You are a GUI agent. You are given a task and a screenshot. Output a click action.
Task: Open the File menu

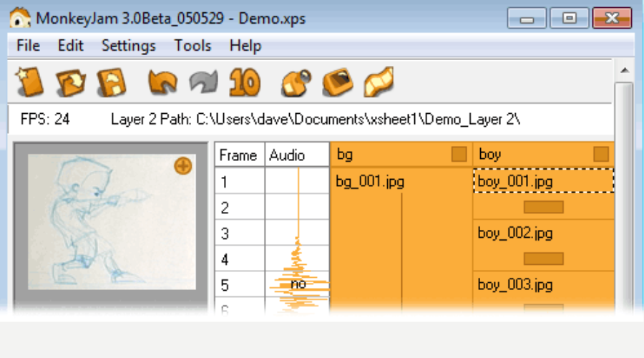(x=28, y=46)
